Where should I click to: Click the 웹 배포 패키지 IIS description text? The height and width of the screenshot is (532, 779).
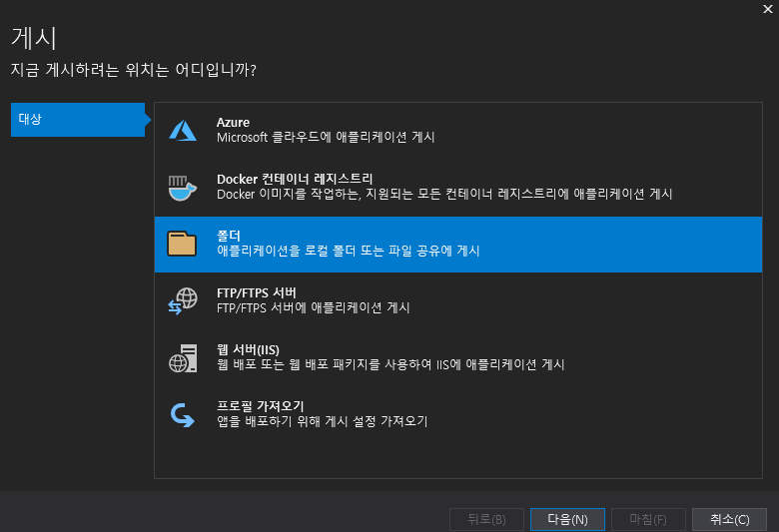click(x=390, y=364)
